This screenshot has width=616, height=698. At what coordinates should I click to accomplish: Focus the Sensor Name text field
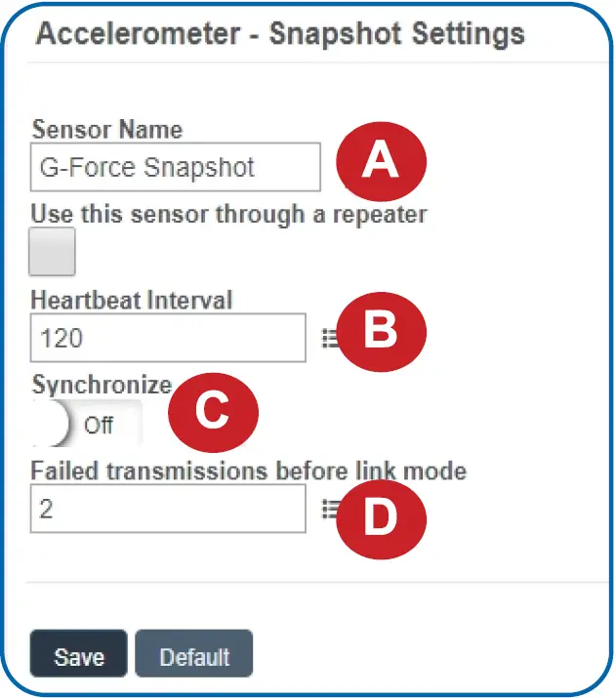click(x=176, y=168)
